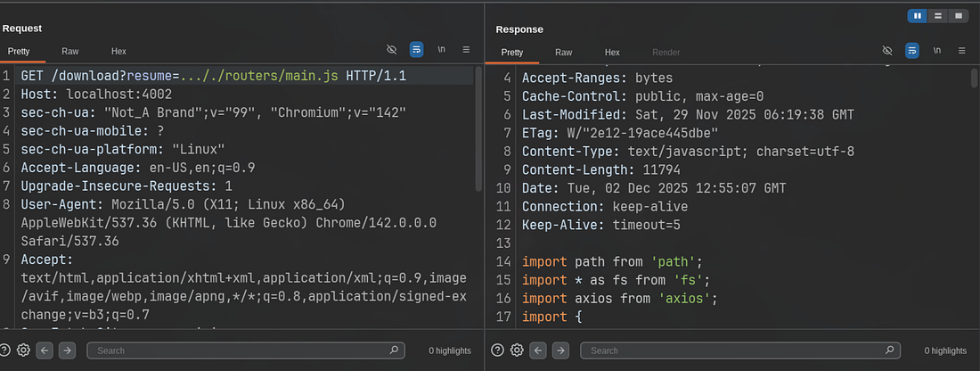980x371 pixels.
Task: Click the Accept-Language header line
Action: pos(138,168)
